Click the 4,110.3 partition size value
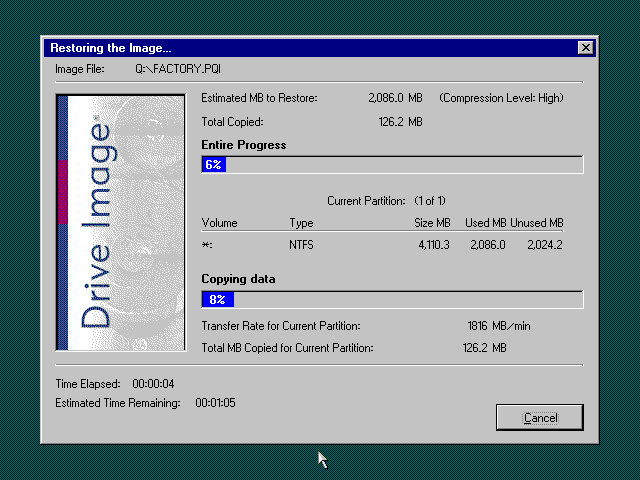 [432, 244]
